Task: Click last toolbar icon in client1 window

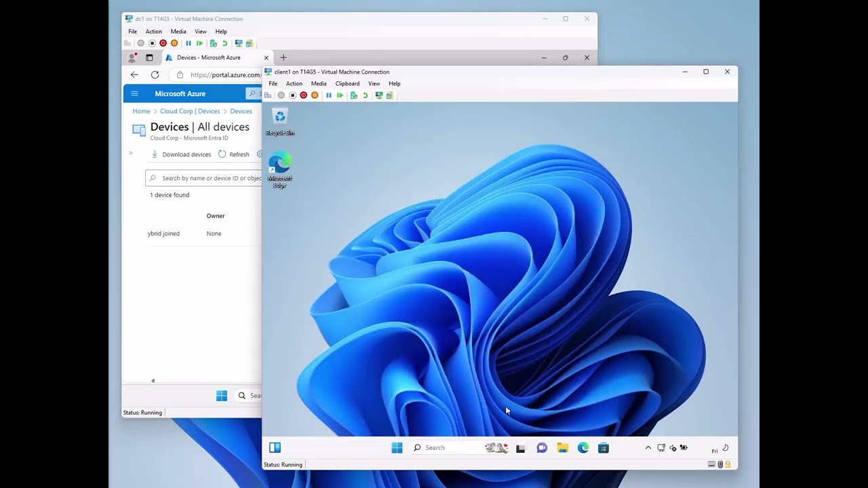Action: pos(390,96)
